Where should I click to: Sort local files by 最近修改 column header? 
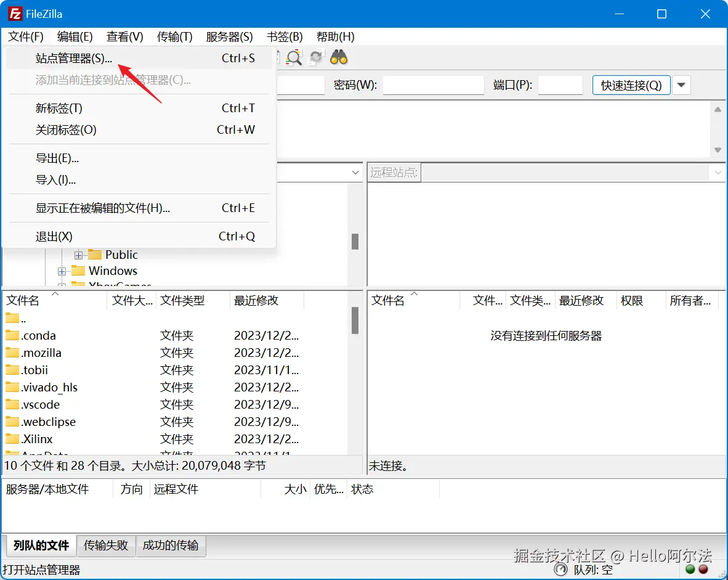click(x=267, y=300)
